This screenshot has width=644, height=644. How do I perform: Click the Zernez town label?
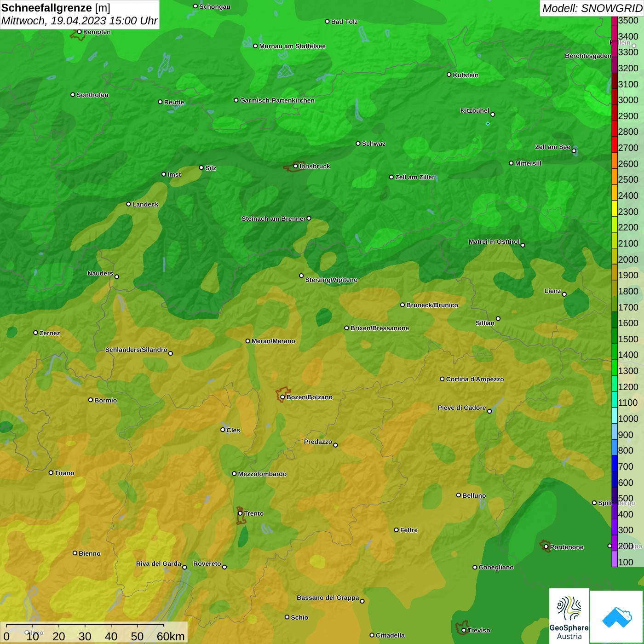click(50, 333)
